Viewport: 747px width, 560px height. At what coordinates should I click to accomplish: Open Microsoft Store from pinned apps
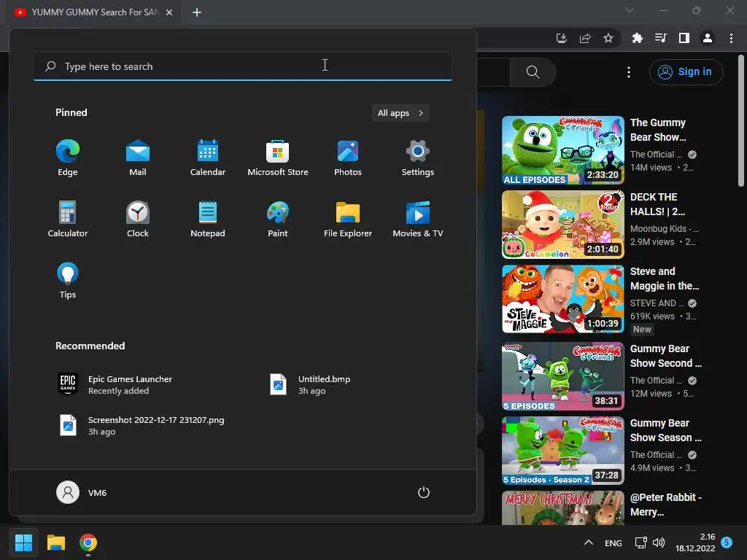278,158
